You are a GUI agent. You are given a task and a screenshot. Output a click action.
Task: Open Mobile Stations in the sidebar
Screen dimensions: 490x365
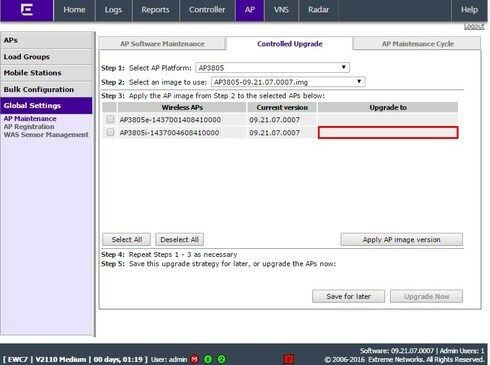point(46,73)
